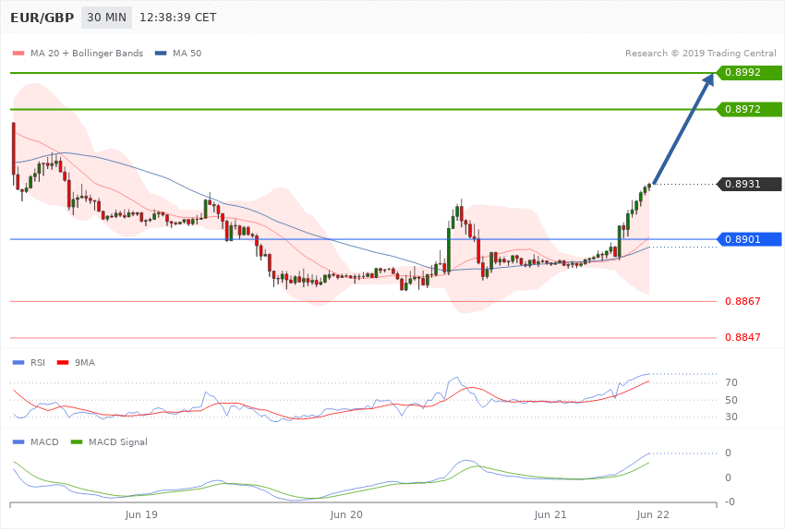Image resolution: width=785 pixels, height=532 pixels.
Task: Click the 12:38:39 CET timestamp
Action: pyautogui.click(x=177, y=18)
